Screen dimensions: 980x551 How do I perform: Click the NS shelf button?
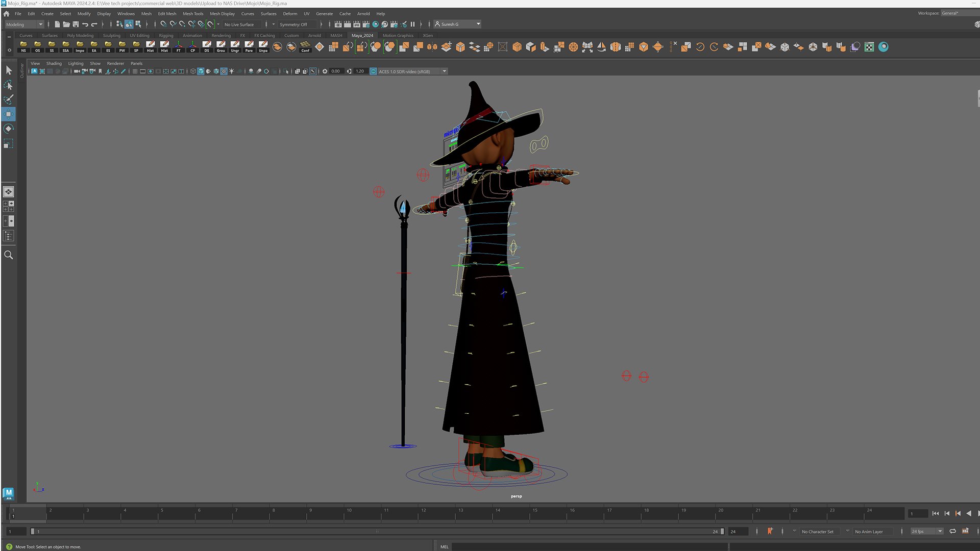[23, 47]
